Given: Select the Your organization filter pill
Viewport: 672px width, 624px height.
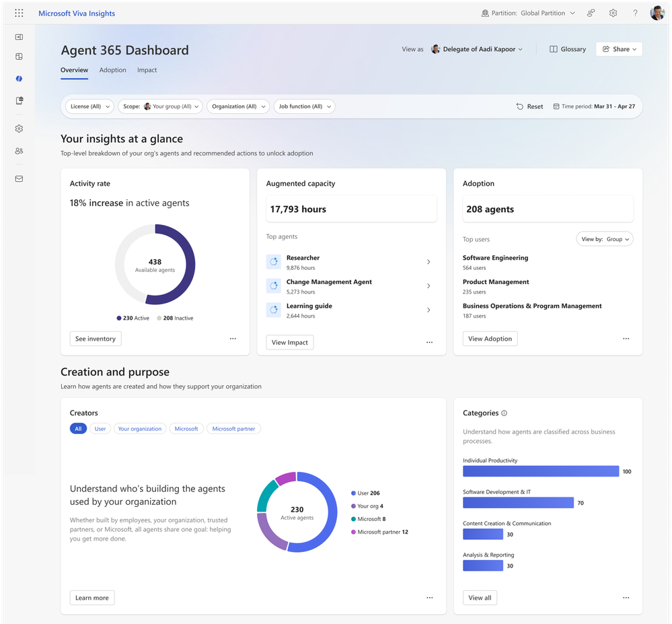Looking at the screenshot, I should (x=140, y=428).
